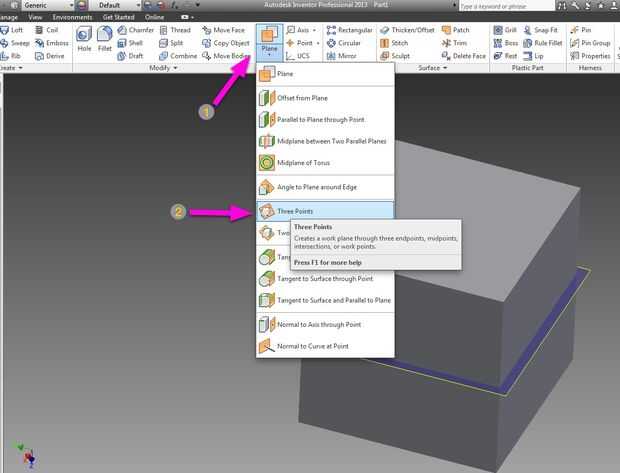The image size is (620, 473).
Task: Select the Patch surface tool
Action: [x=456, y=30]
